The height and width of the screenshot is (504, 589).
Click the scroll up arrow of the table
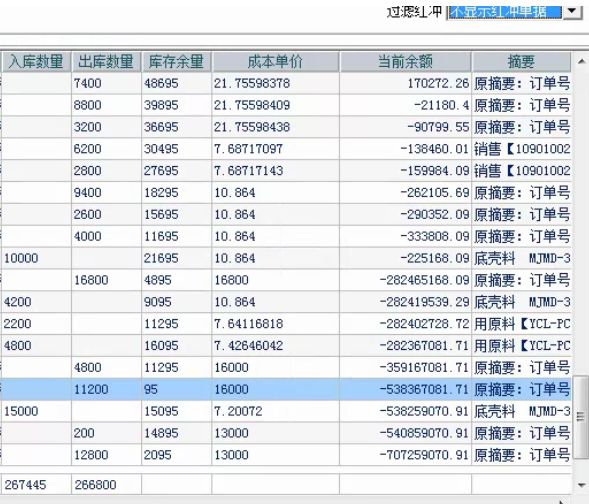[x=581, y=61]
